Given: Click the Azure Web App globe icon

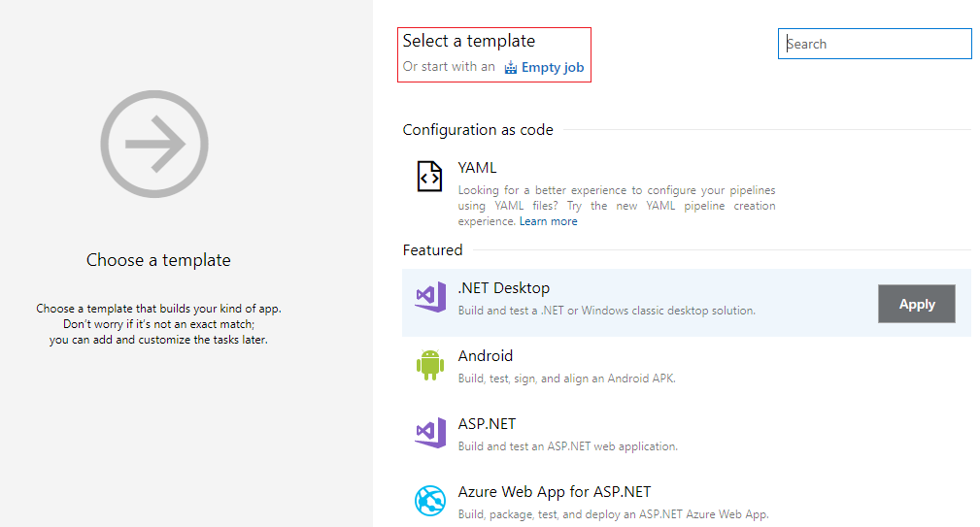Looking at the screenshot, I should click(430, 501).
